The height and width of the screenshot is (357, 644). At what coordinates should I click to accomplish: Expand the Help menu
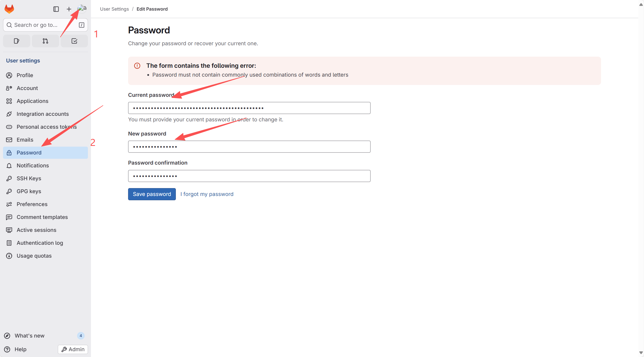tap(20, 349)
